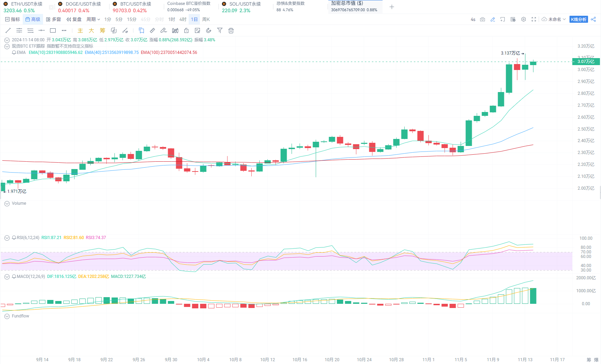The width and height of the screenshot is (601, 364).
Task: Collapse the BTC ETF tracking indicator row
Action: click(x=7, y=46)
